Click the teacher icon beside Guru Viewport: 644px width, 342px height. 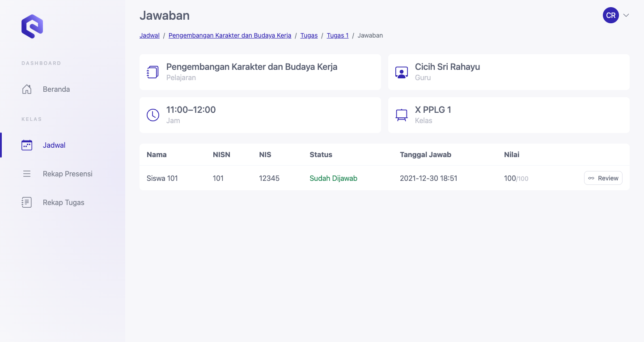pos(402,72)
